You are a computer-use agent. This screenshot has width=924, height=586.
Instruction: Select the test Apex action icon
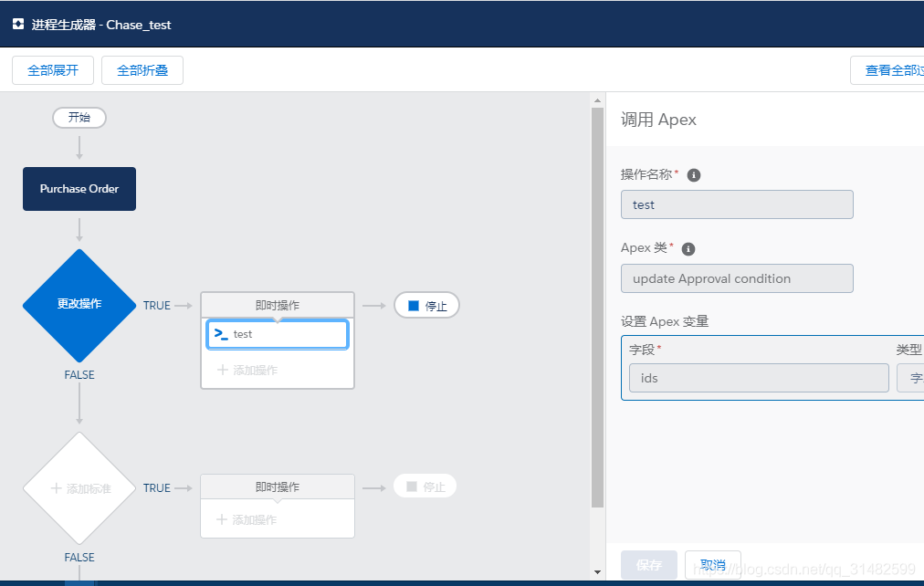221,334
